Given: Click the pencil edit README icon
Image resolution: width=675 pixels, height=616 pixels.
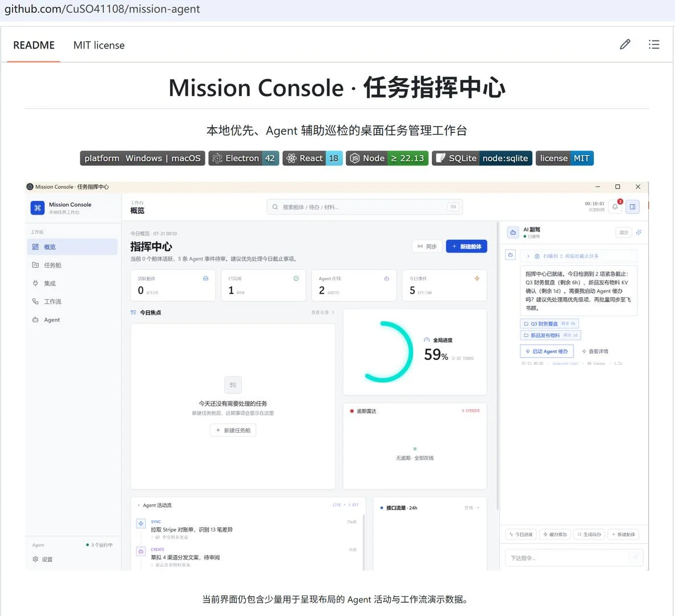Looking at the screenshot, I should pos(625,44).
